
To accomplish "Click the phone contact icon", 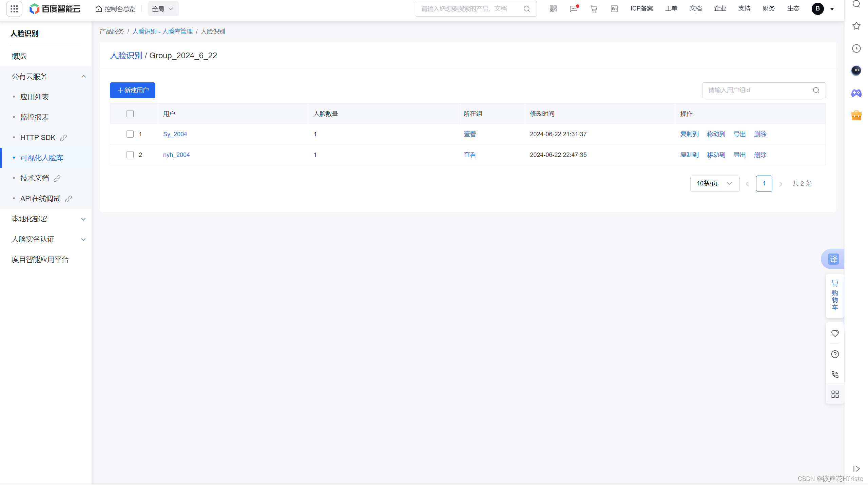I will tap(835, 375).
